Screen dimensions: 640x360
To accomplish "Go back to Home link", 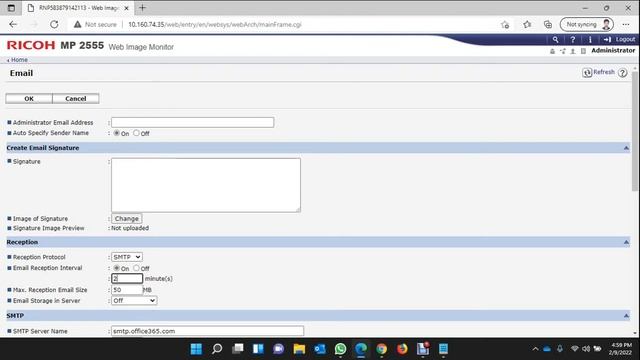I will coord(19,60).
